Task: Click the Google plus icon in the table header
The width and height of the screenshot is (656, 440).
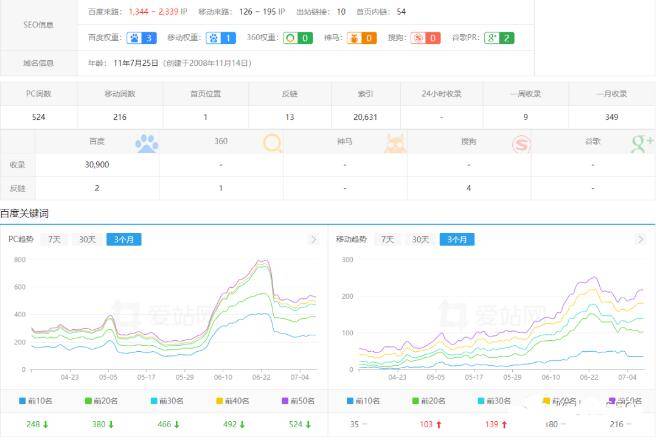Action: [642, 143]
